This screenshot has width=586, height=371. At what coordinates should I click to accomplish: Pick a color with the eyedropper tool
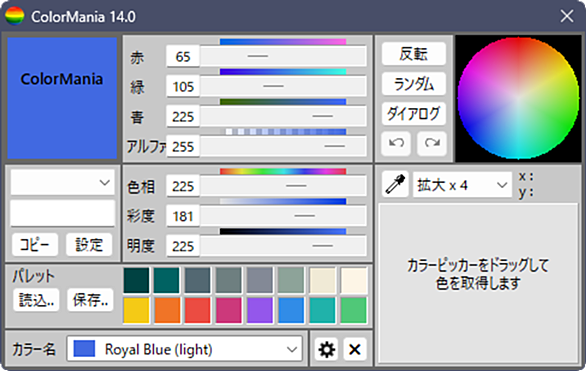[x=395, y=185]
